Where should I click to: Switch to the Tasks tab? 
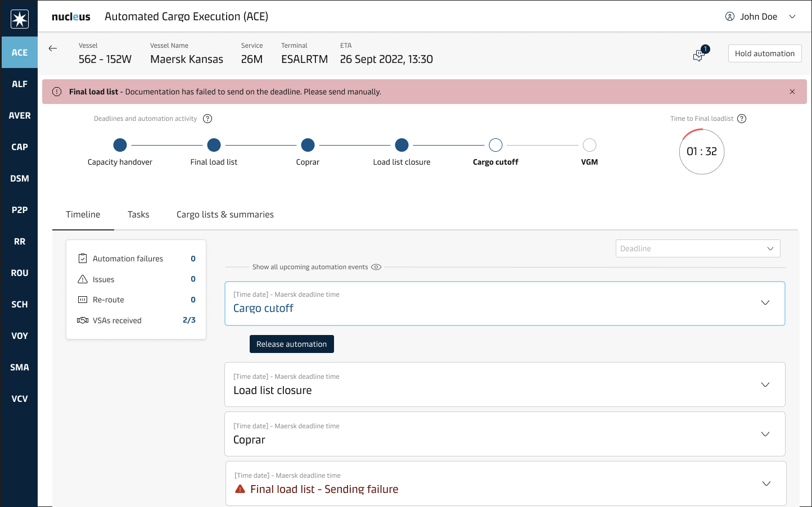[x=138, y=215]
